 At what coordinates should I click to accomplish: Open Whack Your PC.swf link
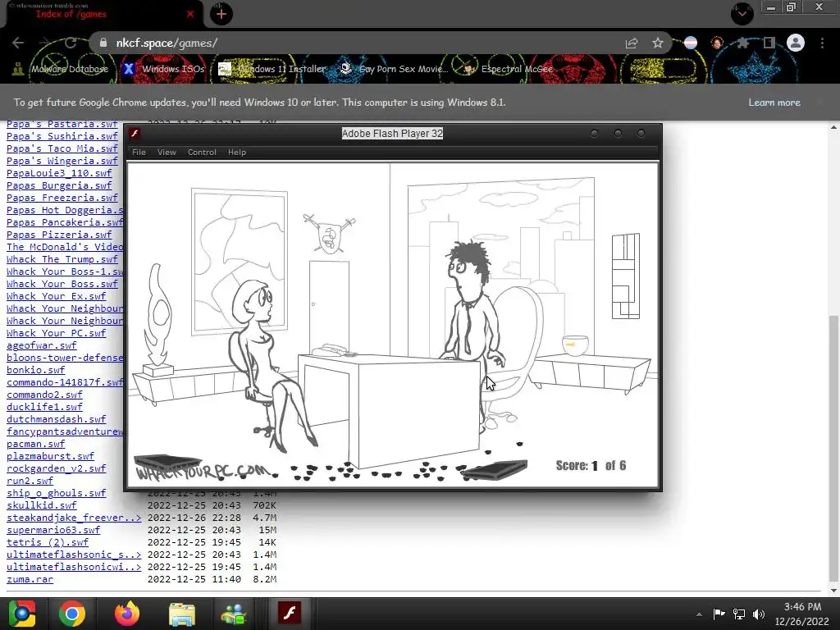[57, 333]
